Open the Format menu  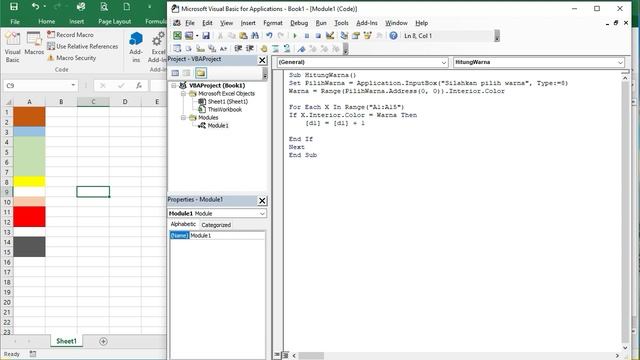pyautogui.click(x=273, y=23)
